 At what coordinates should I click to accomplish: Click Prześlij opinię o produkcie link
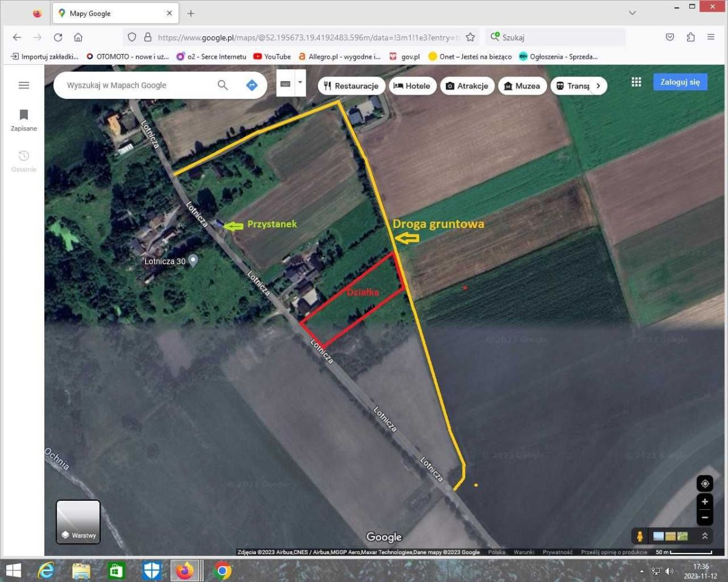point(613,552)
